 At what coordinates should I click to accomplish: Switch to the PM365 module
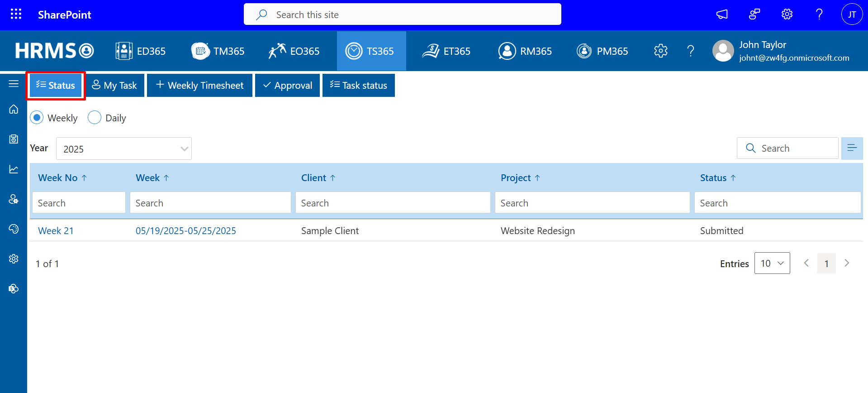[602, 51]
